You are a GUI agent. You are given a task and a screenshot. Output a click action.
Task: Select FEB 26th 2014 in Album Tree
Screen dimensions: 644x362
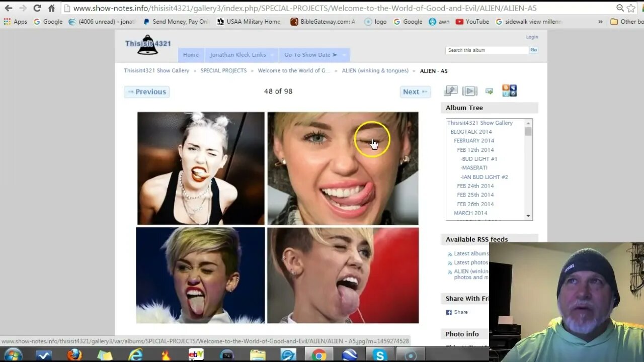click(475, 204)
